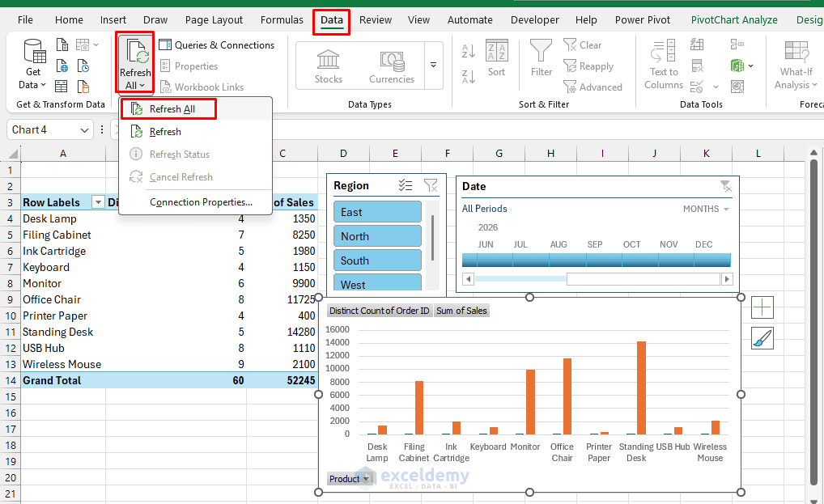Expand the Data Types gallery
The image size is (824, 504).
point(434,65)
